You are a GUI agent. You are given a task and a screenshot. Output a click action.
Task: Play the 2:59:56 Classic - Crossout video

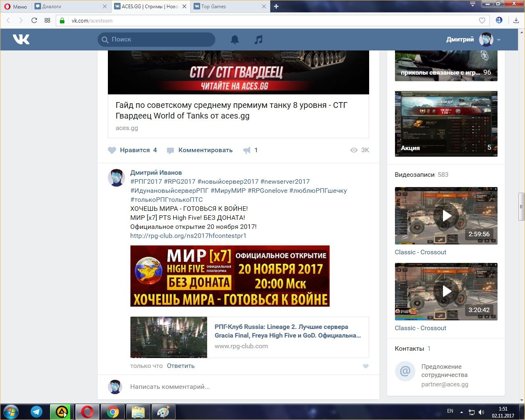(x=446, y=215)
